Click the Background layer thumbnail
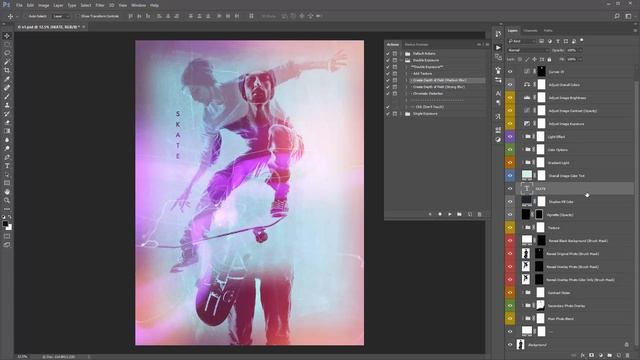Screen dimensions: 640x360 [520, 345]
